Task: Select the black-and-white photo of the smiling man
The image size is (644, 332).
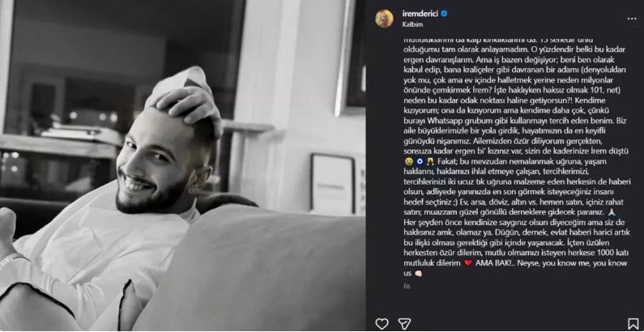Action: [x=183, y=166]
